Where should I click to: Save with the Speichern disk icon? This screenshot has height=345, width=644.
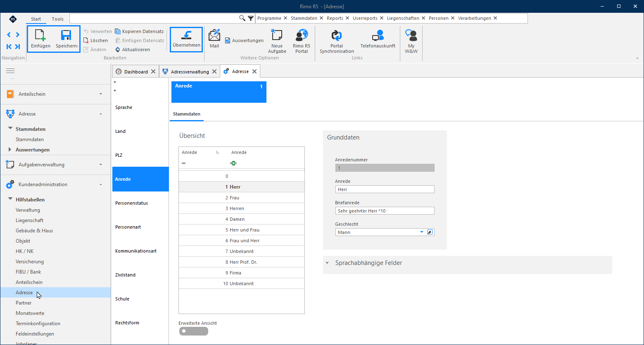(67, 35)
